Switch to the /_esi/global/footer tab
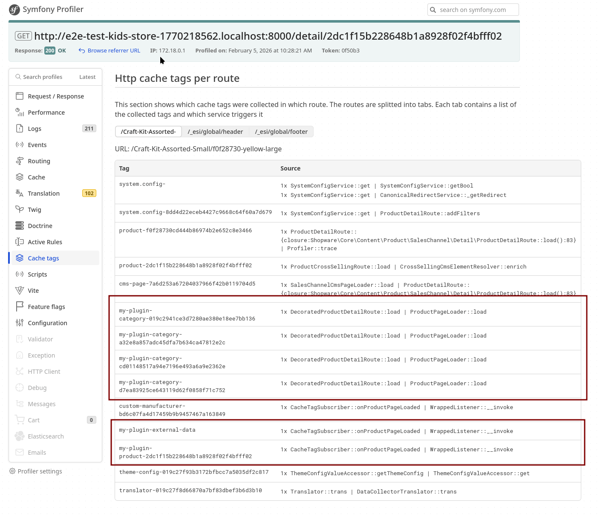 point(281,132)
